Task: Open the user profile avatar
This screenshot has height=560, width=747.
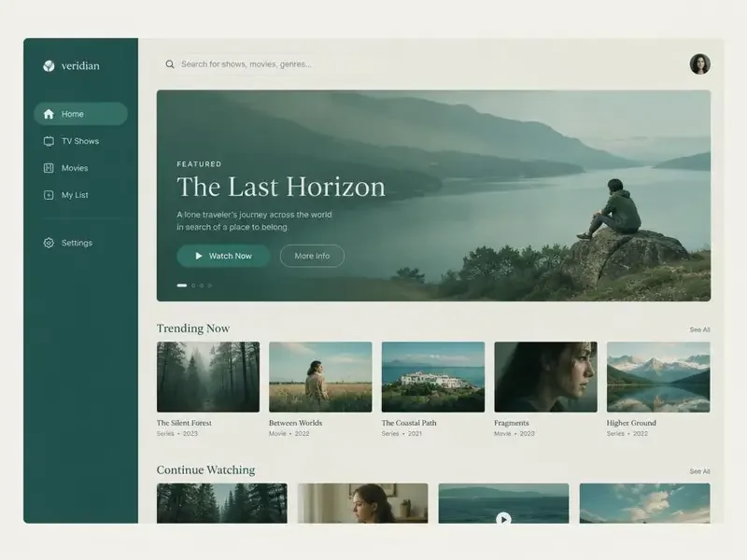Action: tap(699, 63)
